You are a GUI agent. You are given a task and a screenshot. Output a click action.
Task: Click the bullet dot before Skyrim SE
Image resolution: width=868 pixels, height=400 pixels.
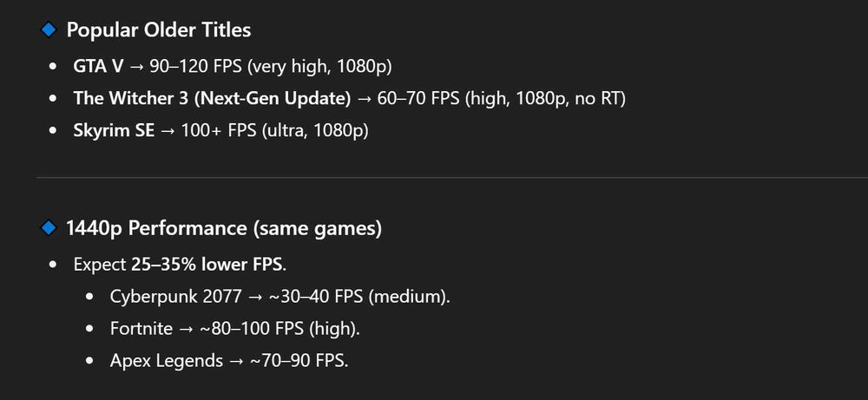[x=54, y=131]
